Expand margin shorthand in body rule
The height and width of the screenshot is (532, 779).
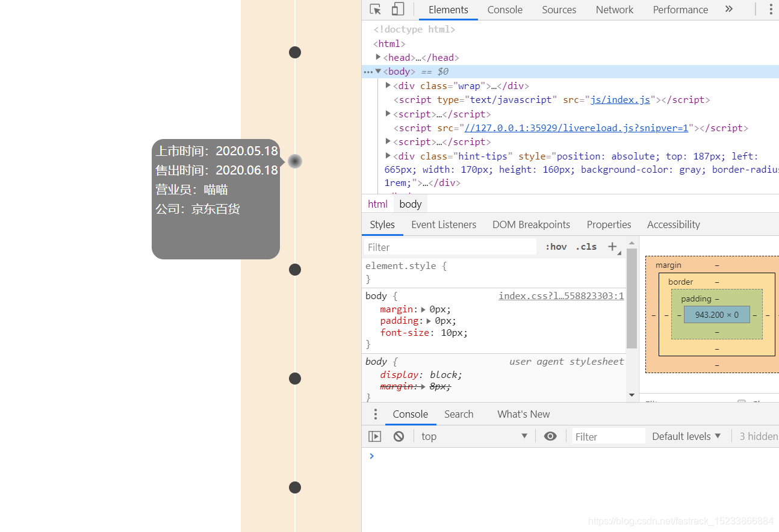tap(423, 309)
